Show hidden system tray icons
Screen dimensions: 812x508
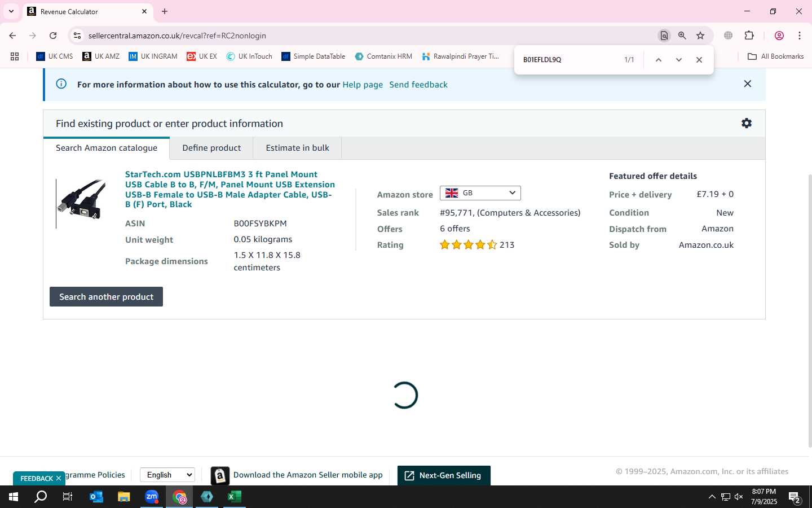click(712, 497)
